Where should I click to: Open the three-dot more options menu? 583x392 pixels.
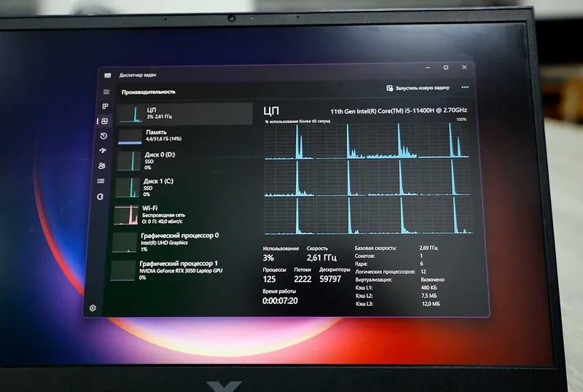point(465,87)
